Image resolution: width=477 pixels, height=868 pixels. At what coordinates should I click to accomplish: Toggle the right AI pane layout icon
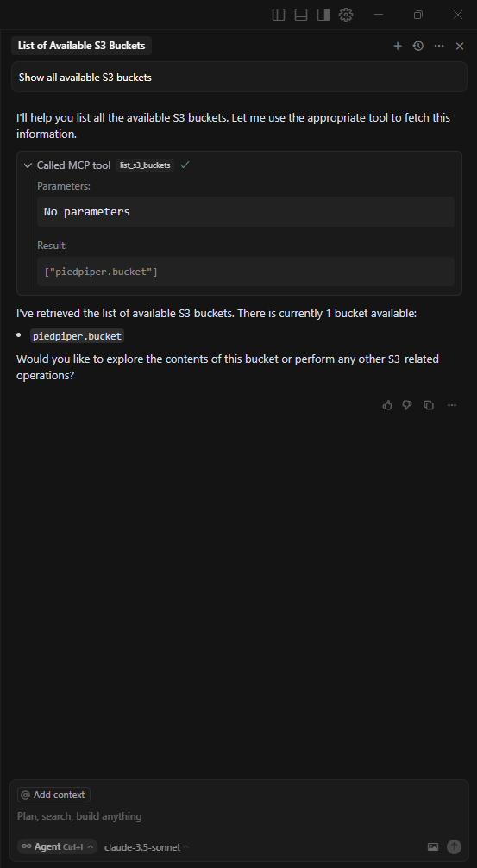[323, 15]
